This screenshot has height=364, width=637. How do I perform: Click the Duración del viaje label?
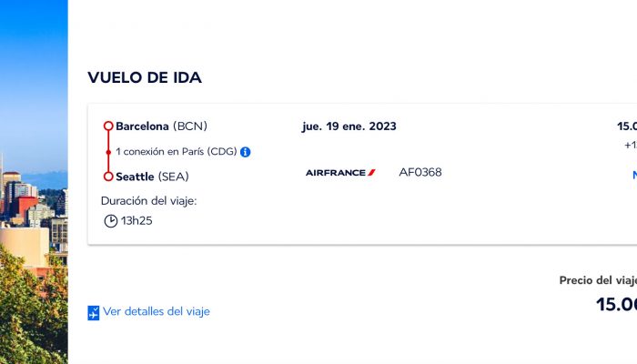148,201
